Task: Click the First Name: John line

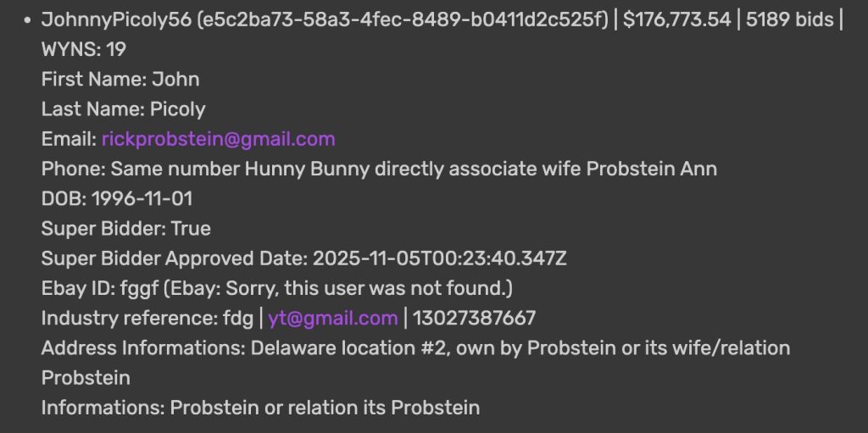Action: 120,80
